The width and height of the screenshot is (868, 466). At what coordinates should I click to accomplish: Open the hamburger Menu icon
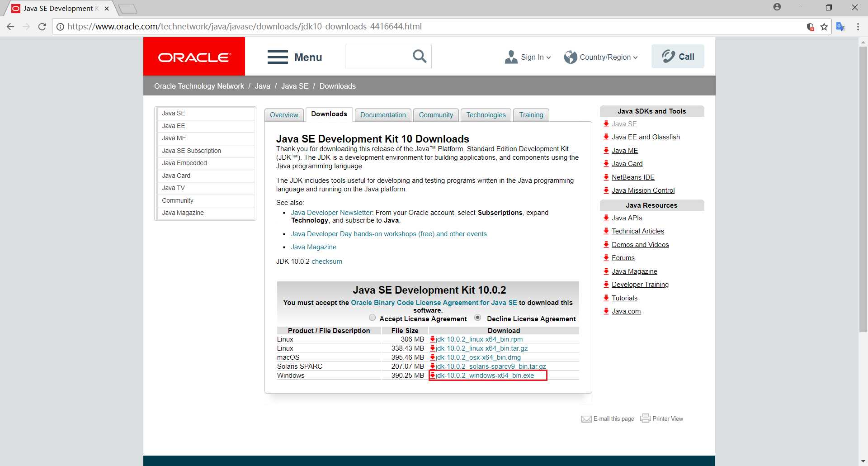278,57
